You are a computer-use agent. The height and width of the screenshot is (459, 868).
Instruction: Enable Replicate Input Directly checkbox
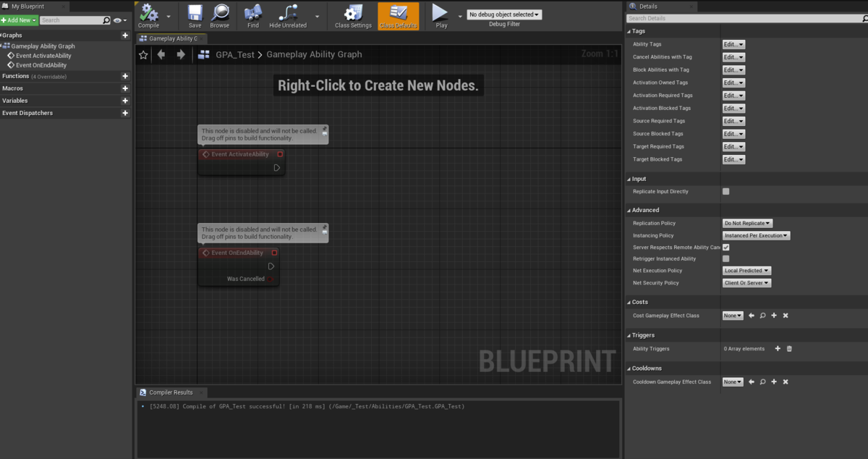[726, 192]
